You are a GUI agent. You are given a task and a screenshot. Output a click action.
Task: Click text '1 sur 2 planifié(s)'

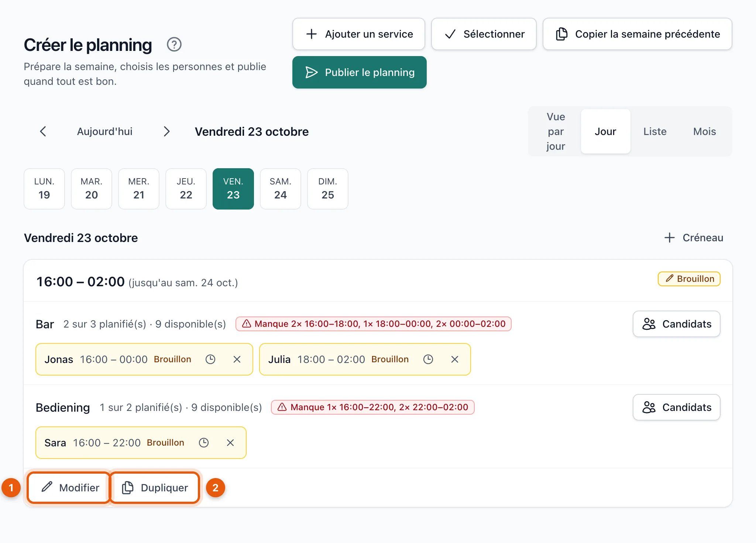(x=141, y=407)
